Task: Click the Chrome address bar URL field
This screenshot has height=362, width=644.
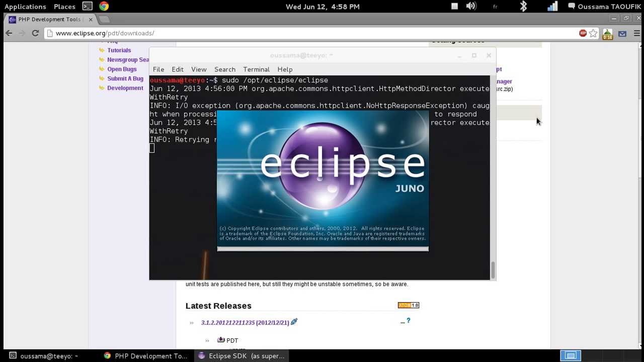Action: pos(315,33)
